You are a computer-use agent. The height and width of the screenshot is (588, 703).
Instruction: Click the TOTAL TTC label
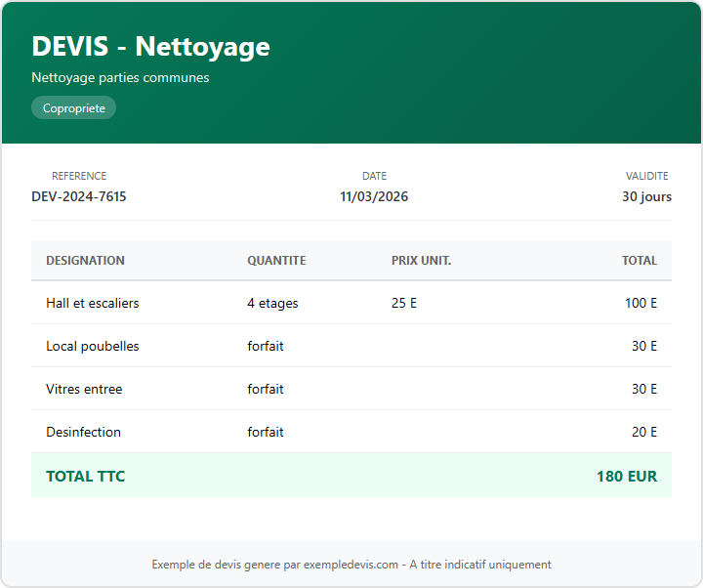click(85, 477)
